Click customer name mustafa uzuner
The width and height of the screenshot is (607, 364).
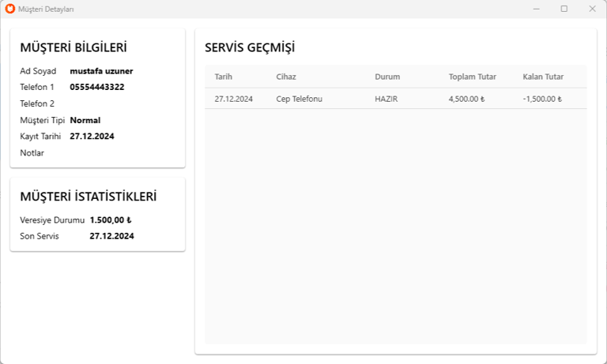pos(101,71)
